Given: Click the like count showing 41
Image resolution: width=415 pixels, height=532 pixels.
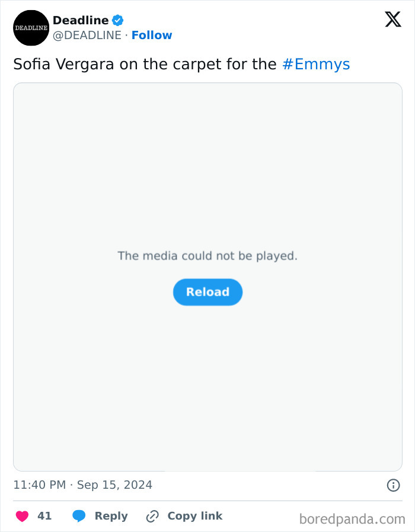Looking at the screenshot, I should pyautogui.click(x=44, y=515).
